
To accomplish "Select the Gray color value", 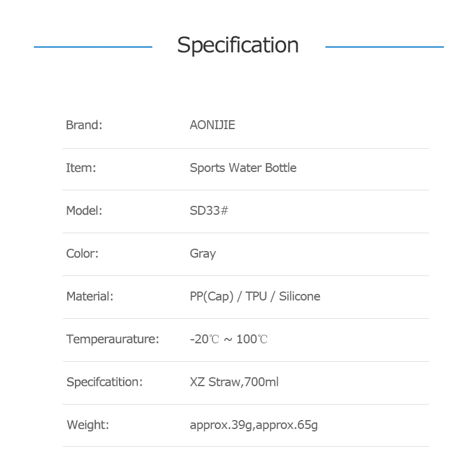I will [203, 253].
